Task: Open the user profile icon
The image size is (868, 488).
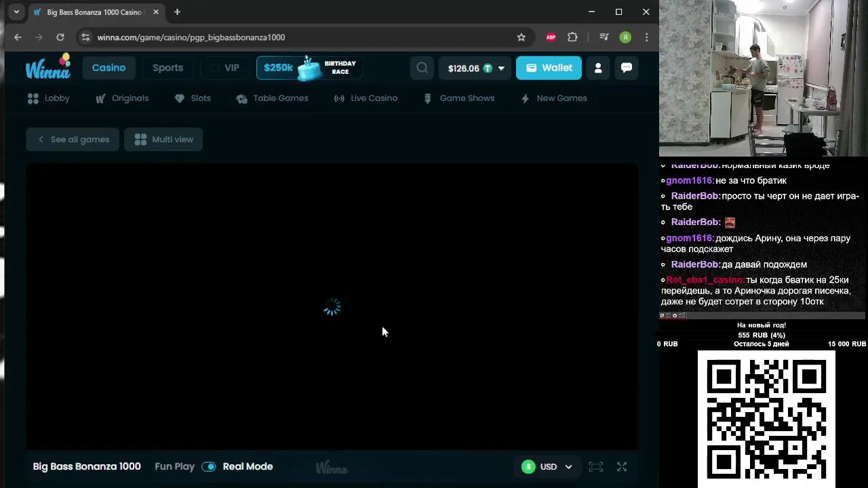Action: 598,68
